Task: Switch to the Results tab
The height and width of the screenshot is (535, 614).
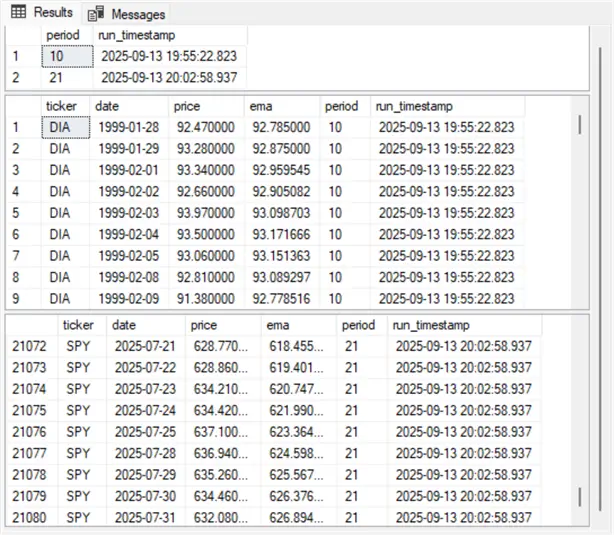Action: pyautogui.click(x=42, y=13)
